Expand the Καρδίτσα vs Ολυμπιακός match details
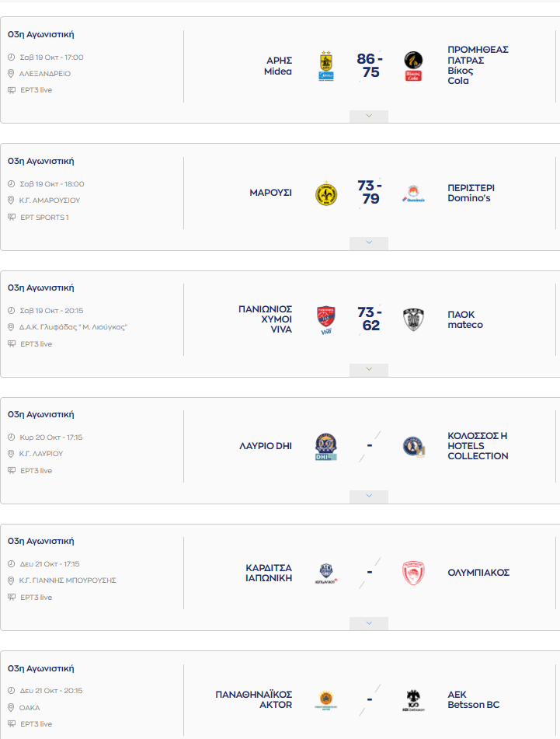Screen dimensions: 560x739 click(x=369, y=622)
